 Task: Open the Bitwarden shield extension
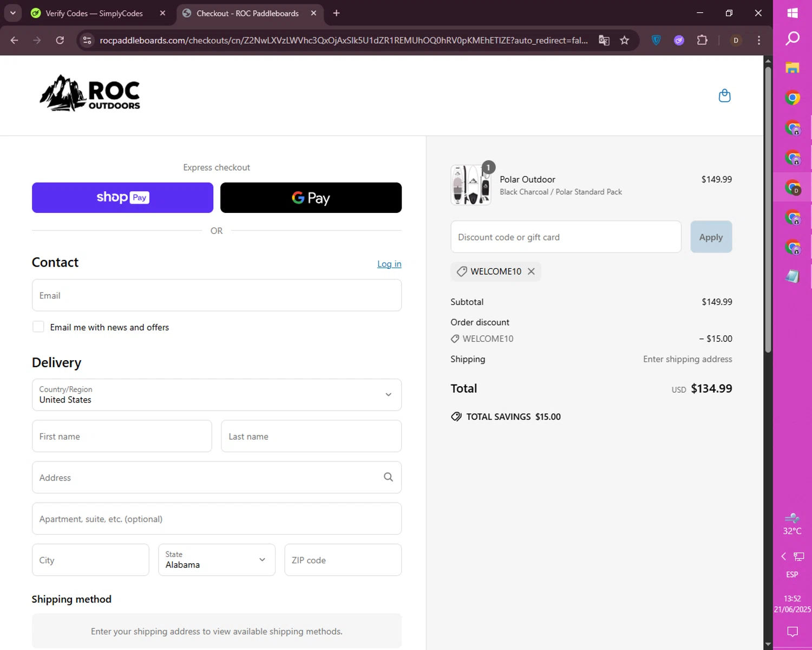pyautogui.click(x=656, y=40)
